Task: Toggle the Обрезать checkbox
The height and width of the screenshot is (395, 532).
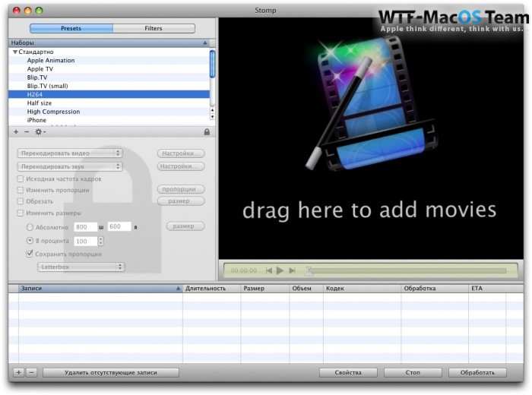Action: [21, 201]
